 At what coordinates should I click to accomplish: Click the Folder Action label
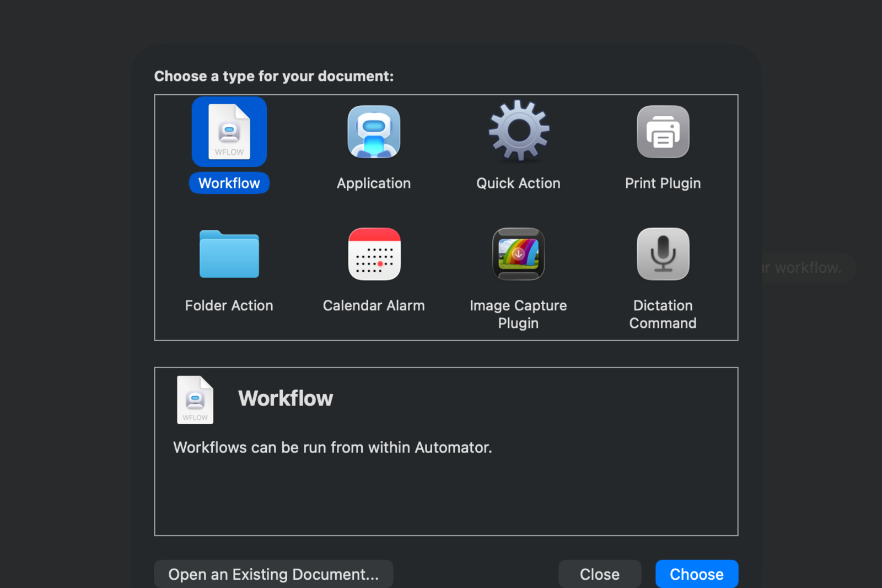pos(229,305)
